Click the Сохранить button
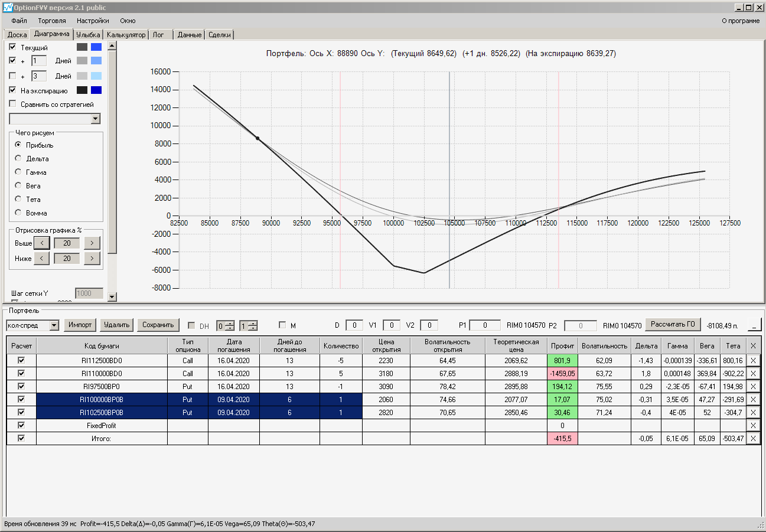 tap(158, 325)
